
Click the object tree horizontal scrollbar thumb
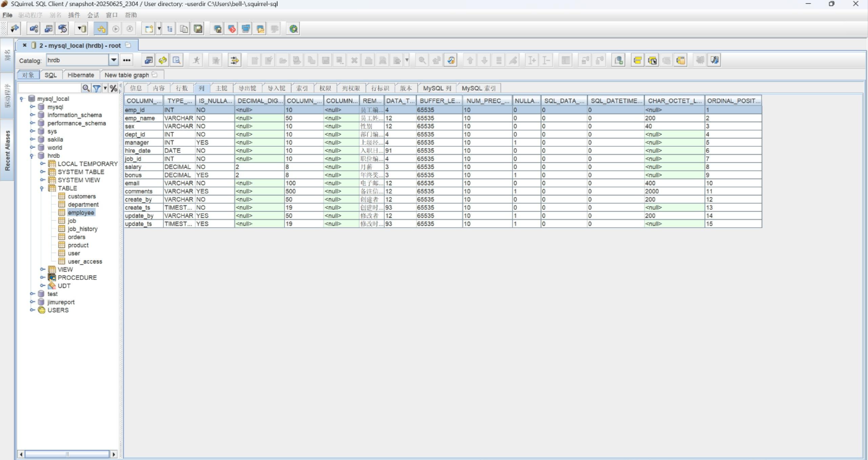pyautogui.click(x=66, y=454)
